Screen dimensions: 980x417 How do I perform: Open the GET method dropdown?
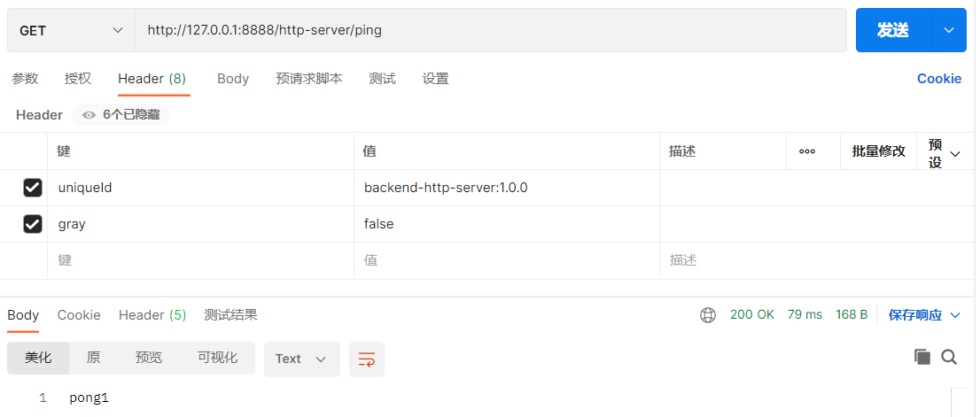coord(71,30)
